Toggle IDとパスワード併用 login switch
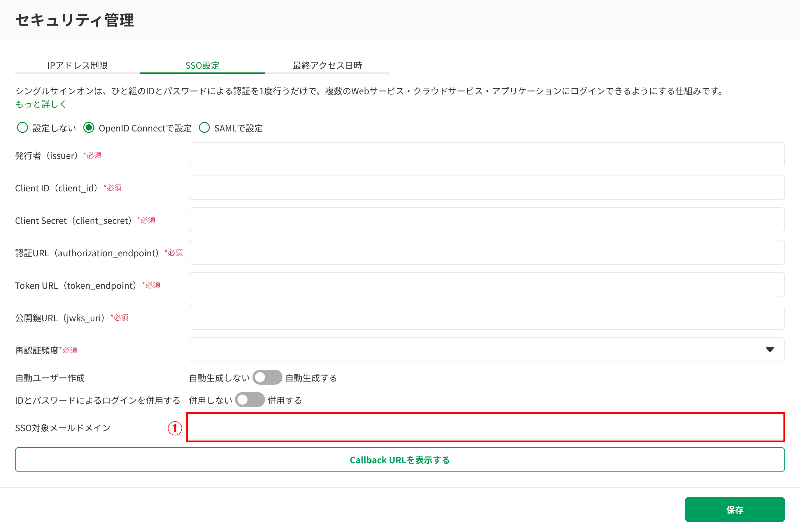Viewport: 800px width, 532px height. (x=250, y=400)
